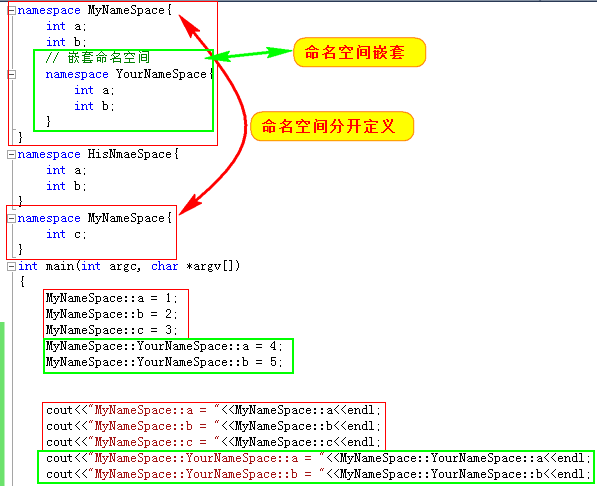This screenshot has height=486, width=597.
Task: Place cursor on 'MyNameSpace::c = 3;' line
Action: 112,330
